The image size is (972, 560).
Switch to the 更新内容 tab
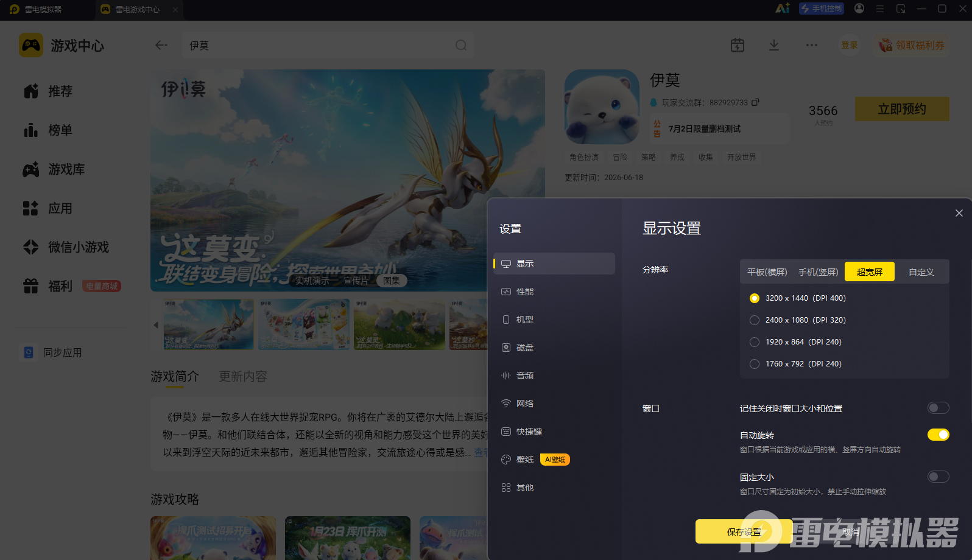pyautogui.click(x=243, y=377)
